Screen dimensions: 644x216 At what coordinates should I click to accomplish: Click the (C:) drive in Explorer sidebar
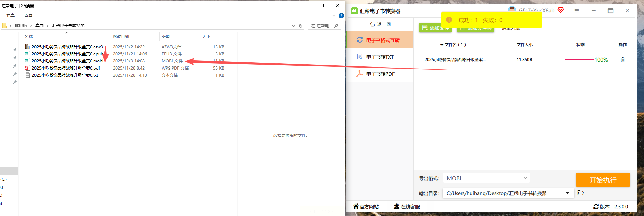click(x=3, y=179)
